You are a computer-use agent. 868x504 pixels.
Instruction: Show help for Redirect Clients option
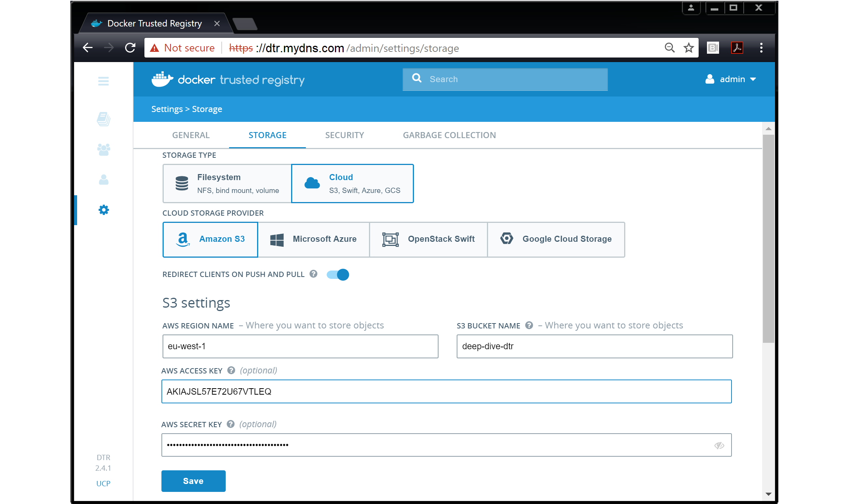(x=313, y=274)
